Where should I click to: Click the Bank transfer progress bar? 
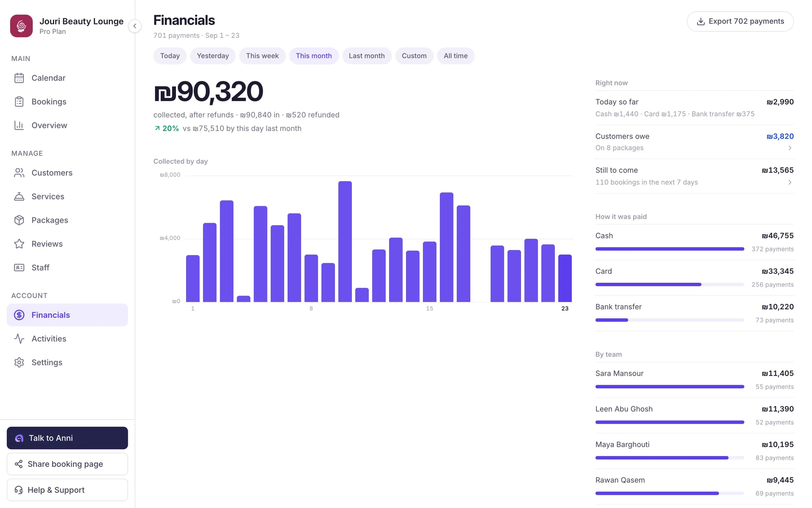coord(670,320)
